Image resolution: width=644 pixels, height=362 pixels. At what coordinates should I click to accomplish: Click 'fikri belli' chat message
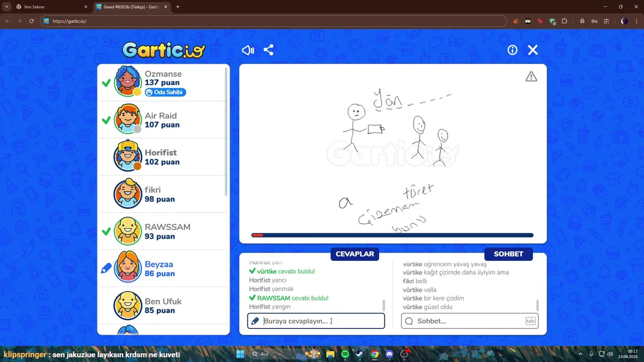[415, 281]
